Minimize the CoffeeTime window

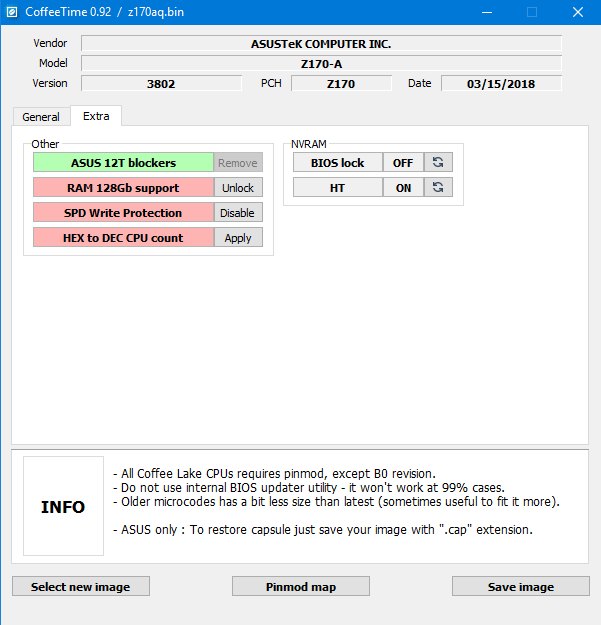[487, 12]
